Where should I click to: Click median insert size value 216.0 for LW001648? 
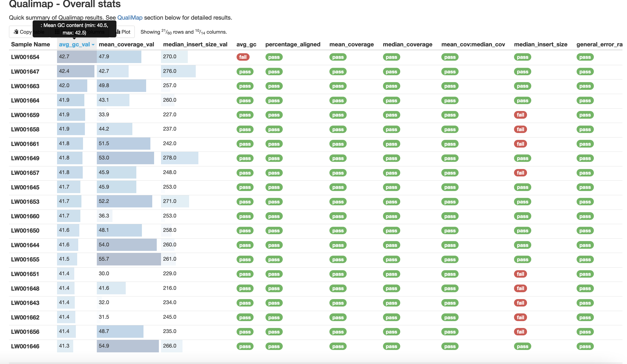(169, 288)
